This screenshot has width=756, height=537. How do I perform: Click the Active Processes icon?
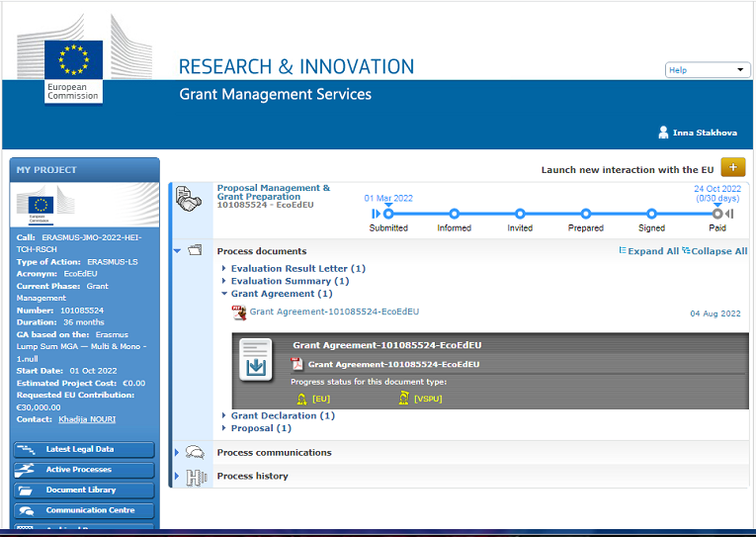coord(25,470)
